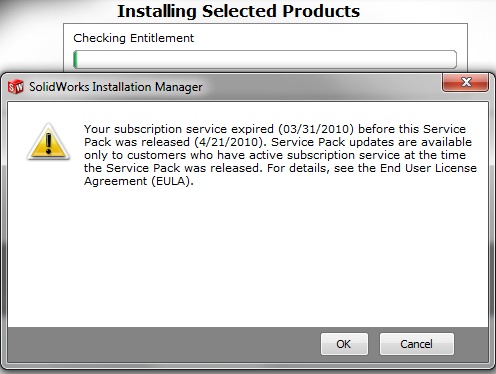Image resolution: width=496 pixels, height=374 pixels.
Task: Click the Checking Entitlement progress bar
Action: [265, 60]
